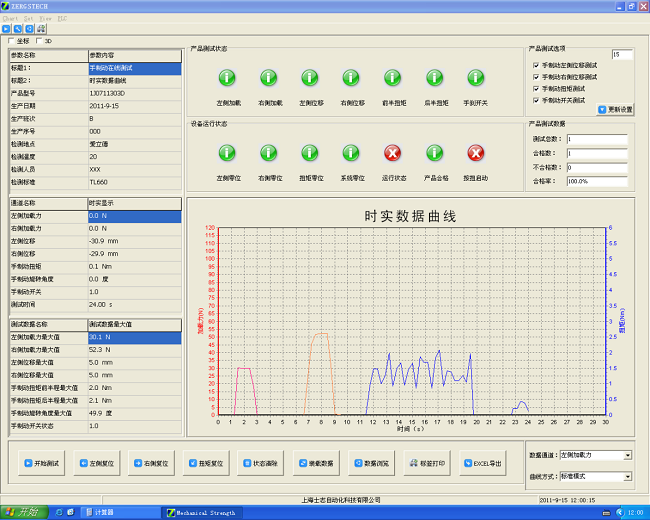The height and width of the screenshot is (520, 650).
Task: Open the PLC menu
Action: tap(62, 19)
